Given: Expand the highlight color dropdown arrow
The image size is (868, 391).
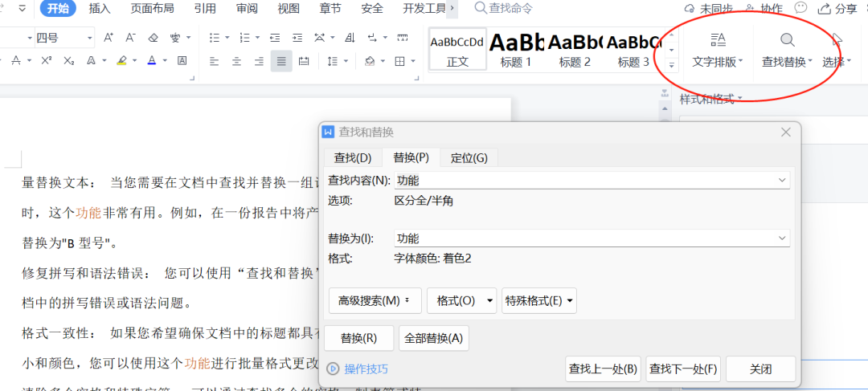Looking at the screenshot, I should coord(135,60).
